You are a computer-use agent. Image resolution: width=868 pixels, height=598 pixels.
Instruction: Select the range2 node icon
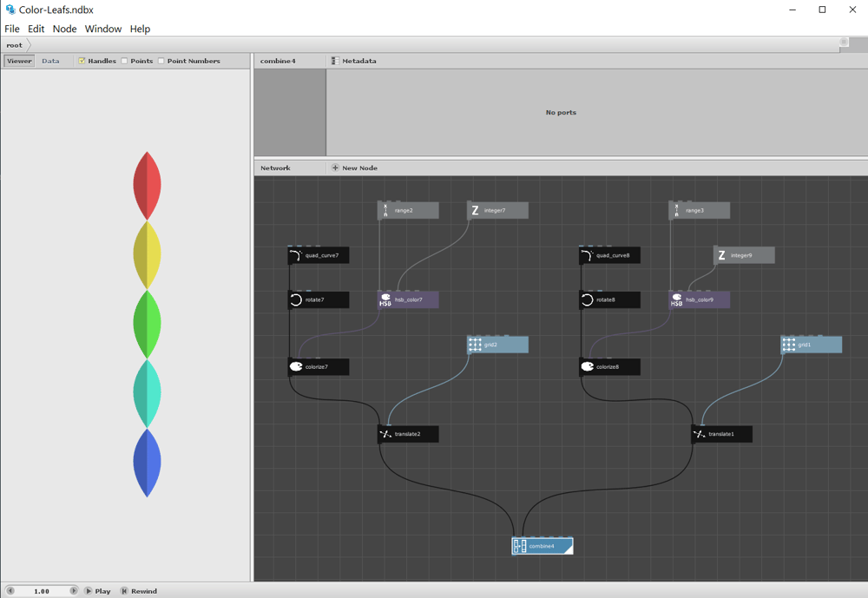386,210
